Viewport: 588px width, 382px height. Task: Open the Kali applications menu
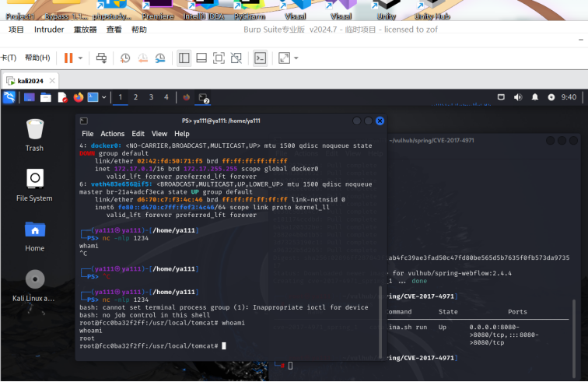click(9, 97)
